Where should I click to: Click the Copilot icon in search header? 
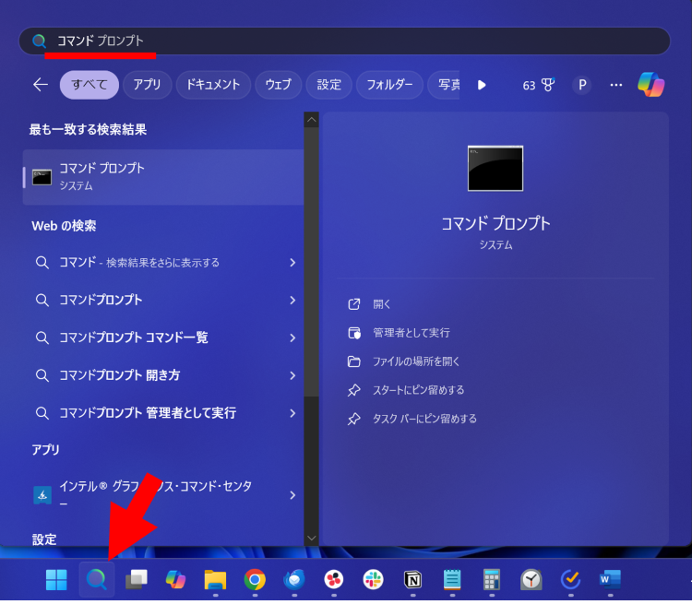click(x=651, y=84)
